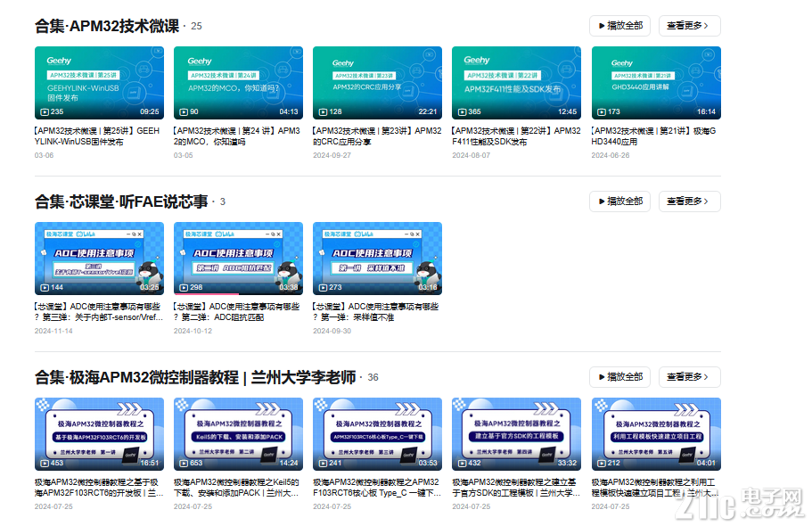Click title 【APM32技术微课 | 第21讲】极海GHD3440应用

pyautogui.click(x=654, y=136)
